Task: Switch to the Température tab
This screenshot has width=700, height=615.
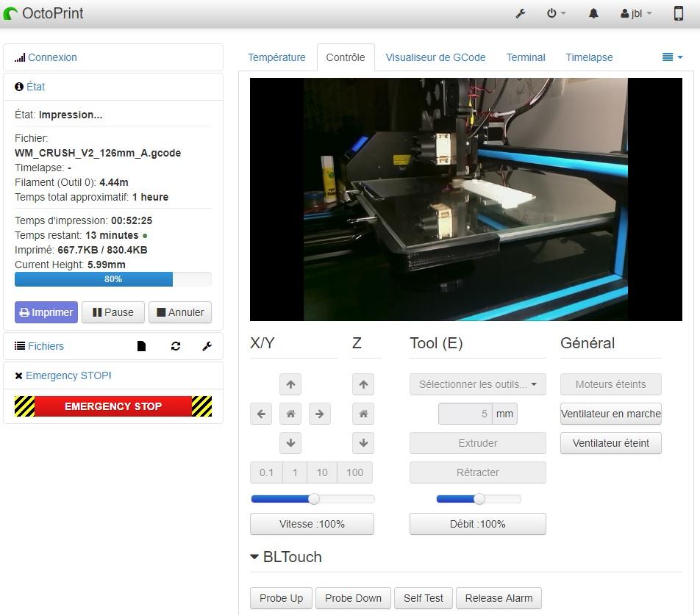Action: point(276,57)
